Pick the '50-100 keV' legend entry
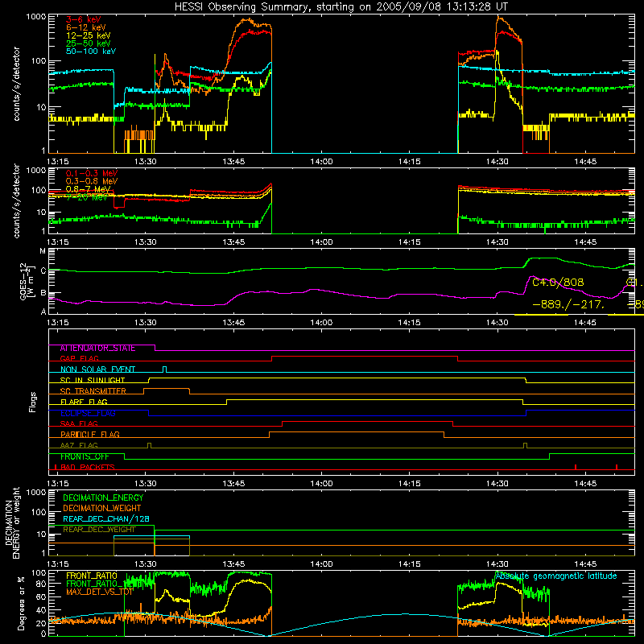 click(91, 52)
